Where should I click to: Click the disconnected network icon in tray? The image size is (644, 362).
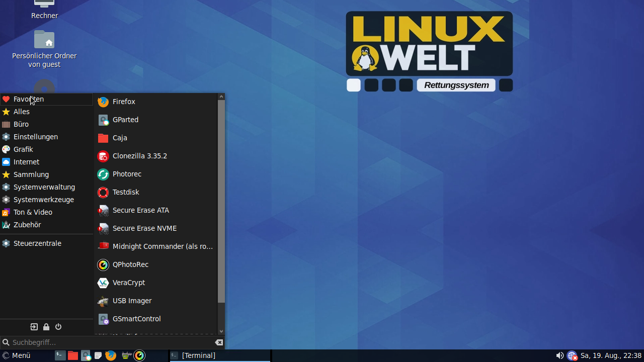point(572,355)
